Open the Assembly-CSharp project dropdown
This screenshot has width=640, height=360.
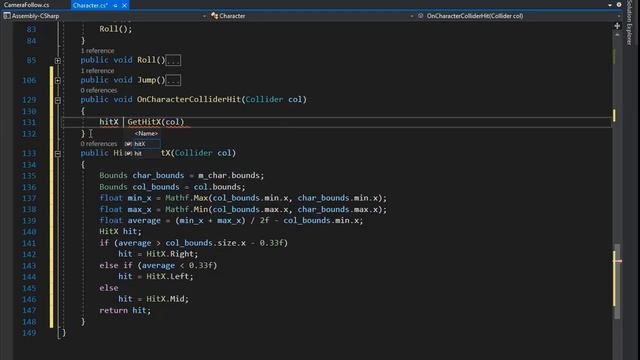pyautogui.click(x=204, y=16)
